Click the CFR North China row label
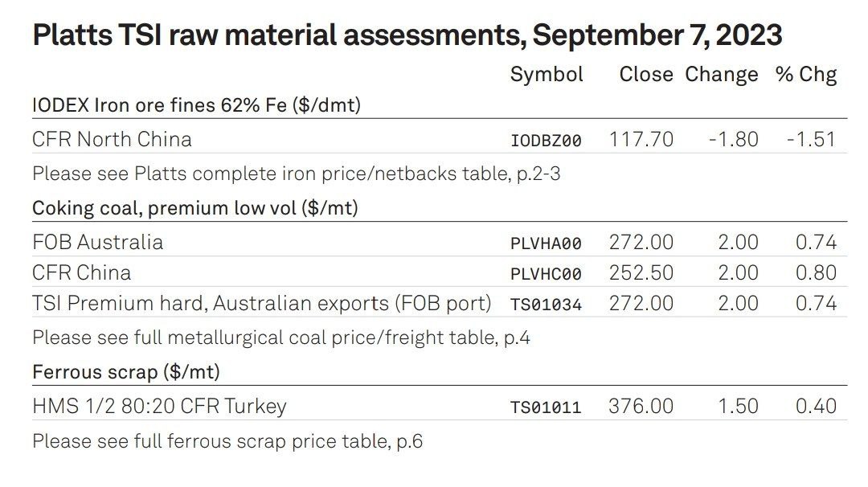Viewport: 868px width, 487px height. (112, 140)
